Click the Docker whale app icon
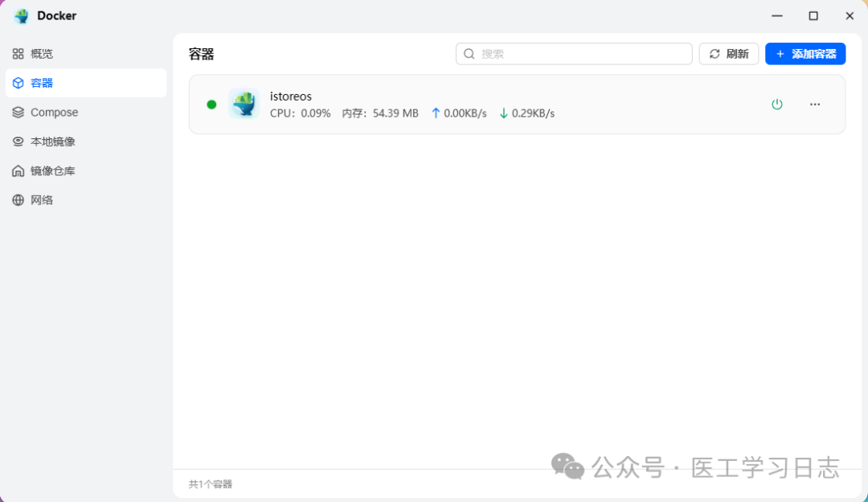Viewport: 868px width, 502px height. point(20,15)
